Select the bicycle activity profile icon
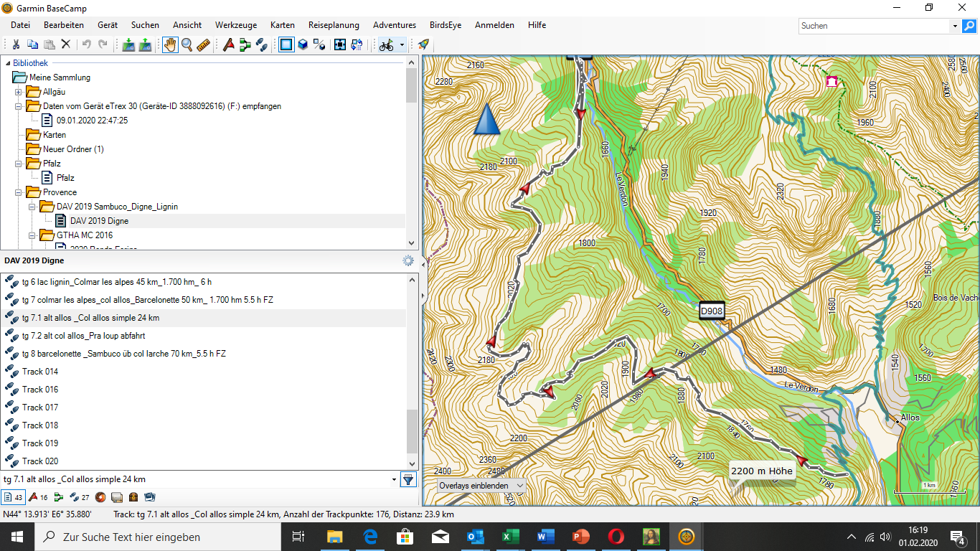Viewport: 980px width, 551px height. (x=387, y=44)
